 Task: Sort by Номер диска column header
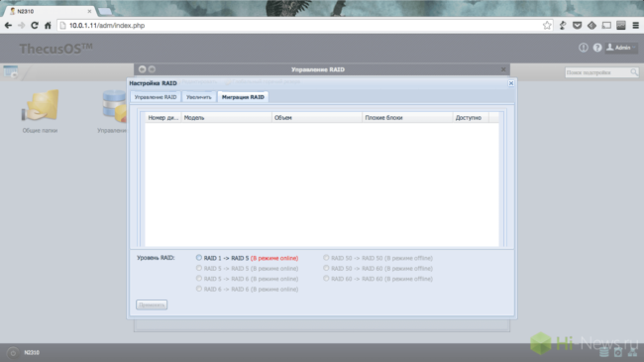click(163, 118)
